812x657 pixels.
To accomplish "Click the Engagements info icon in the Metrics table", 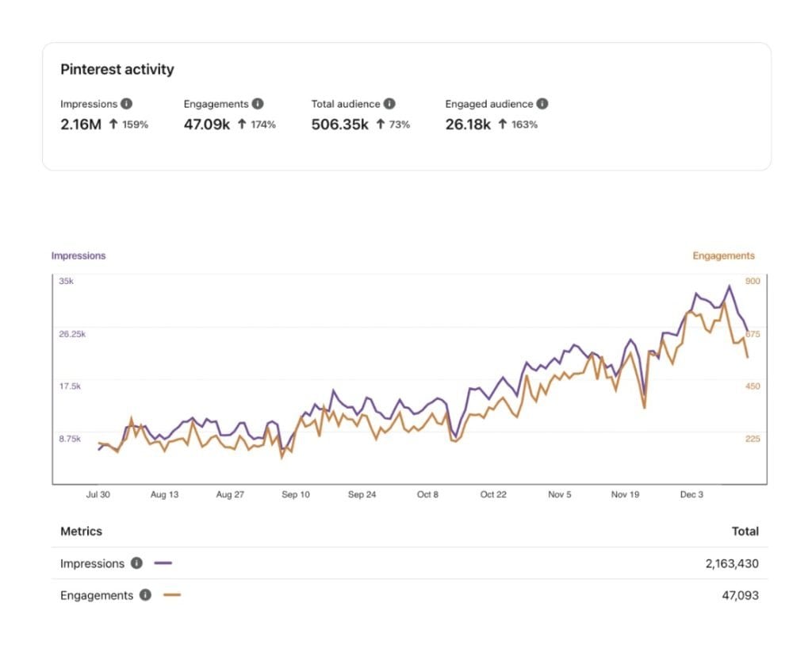I will pyautogui.click(x=145, y=595).
